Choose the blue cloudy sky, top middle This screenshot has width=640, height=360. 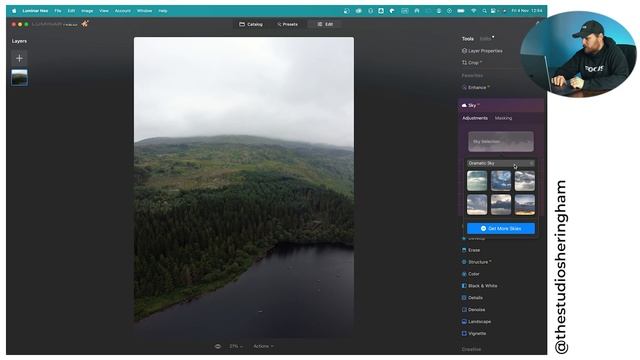coord(501,181)
